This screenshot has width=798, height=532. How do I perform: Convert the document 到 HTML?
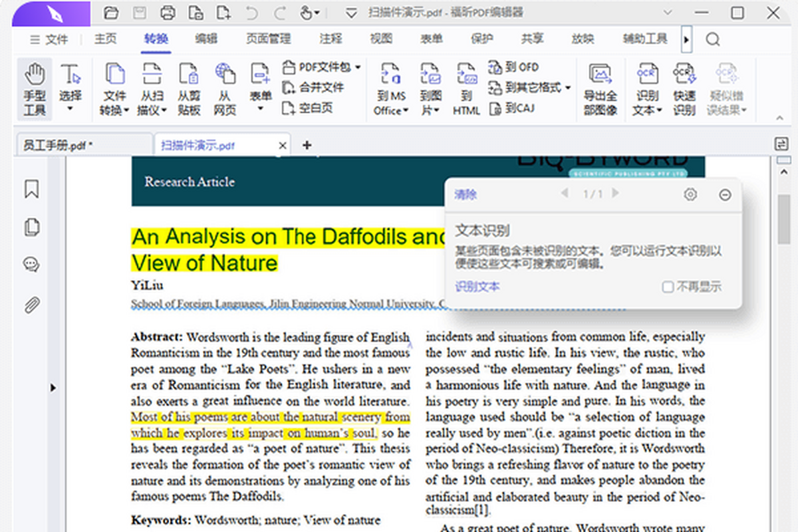pos(466,90)
